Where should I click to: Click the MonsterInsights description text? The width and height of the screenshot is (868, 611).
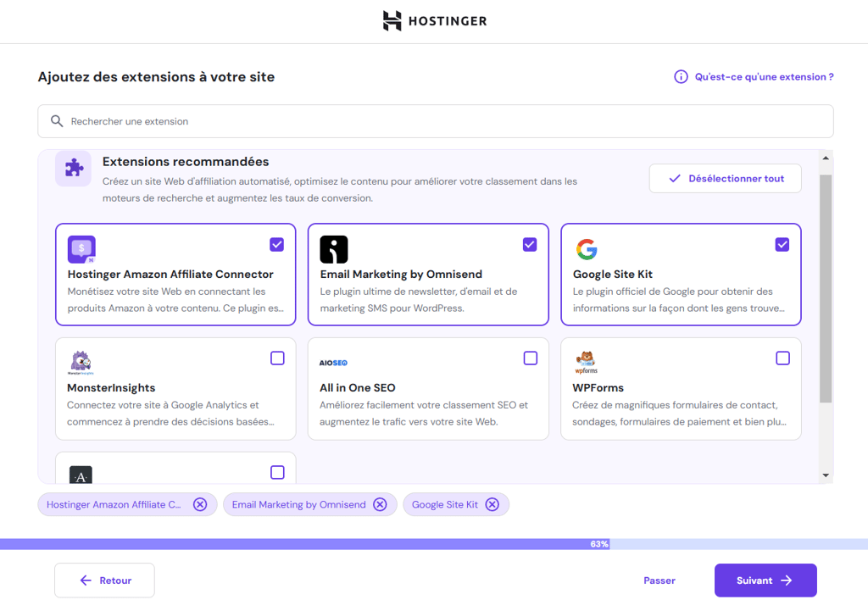pyautogui.click(x=171, y=414)
